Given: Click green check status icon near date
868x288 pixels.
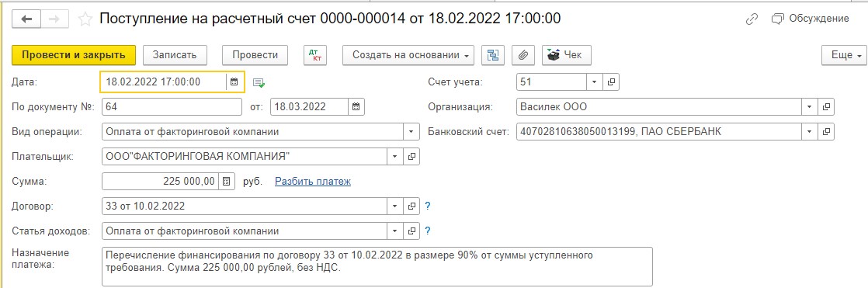Looking at the screenshot, I should click(259, 82).
